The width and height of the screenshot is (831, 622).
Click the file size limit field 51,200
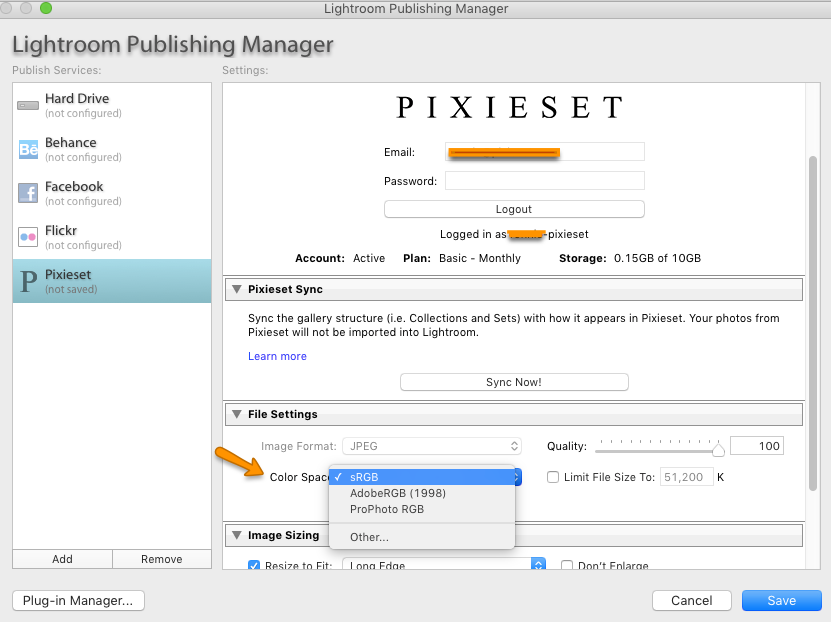pyautogui.click(x=686, y=477)
